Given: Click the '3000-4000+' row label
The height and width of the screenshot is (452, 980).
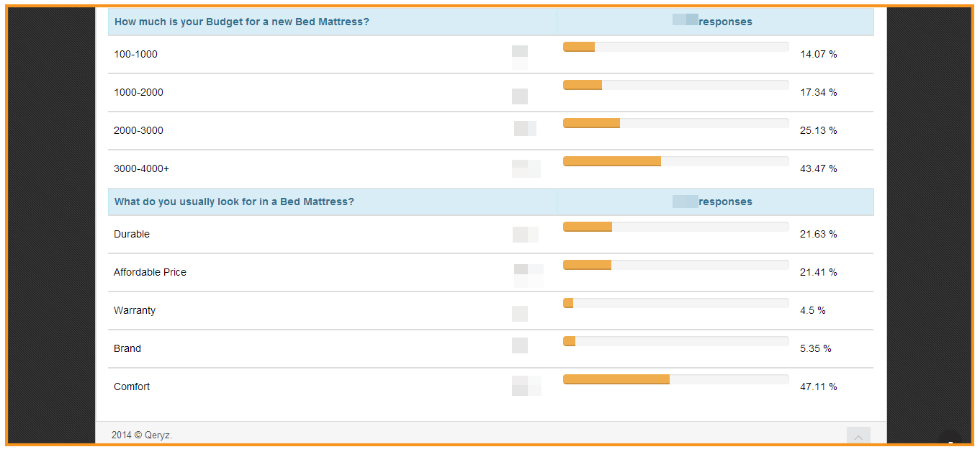Looking at the screenshot, I should tap(141, 168).
